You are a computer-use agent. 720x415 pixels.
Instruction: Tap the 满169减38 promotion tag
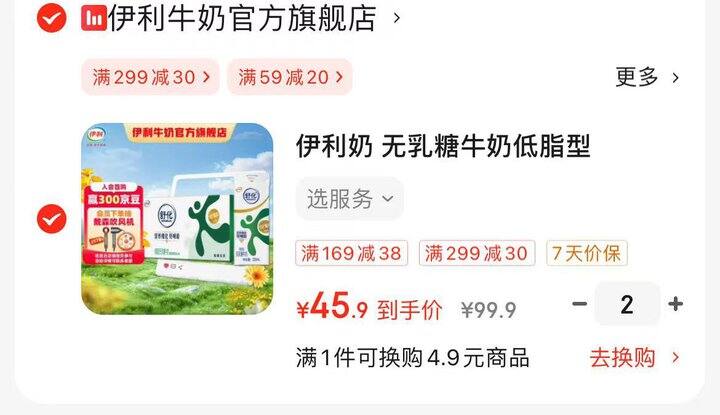click(352, 253)
